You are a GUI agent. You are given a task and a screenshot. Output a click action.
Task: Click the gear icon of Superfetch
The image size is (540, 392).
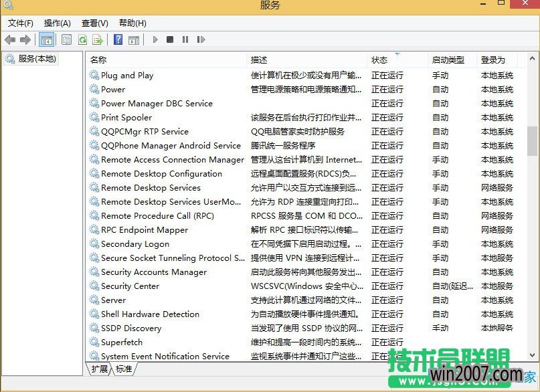pyautogui.click(x=94, y=342)
